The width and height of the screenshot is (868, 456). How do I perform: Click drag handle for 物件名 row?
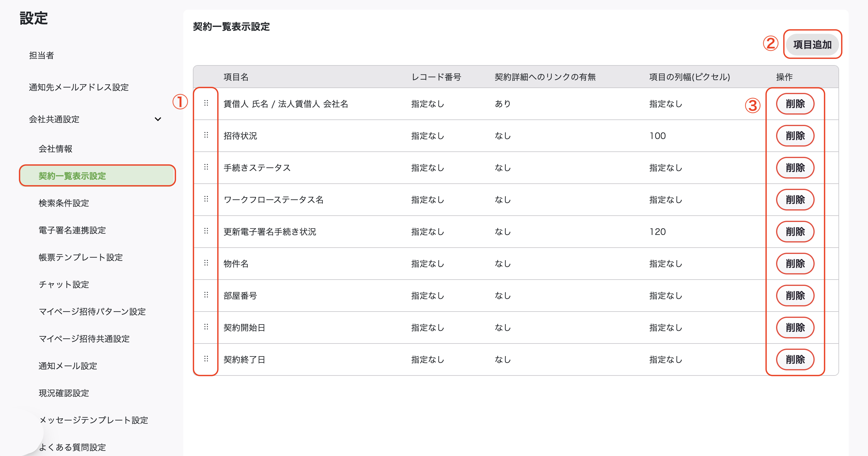[x=206, y=263]
